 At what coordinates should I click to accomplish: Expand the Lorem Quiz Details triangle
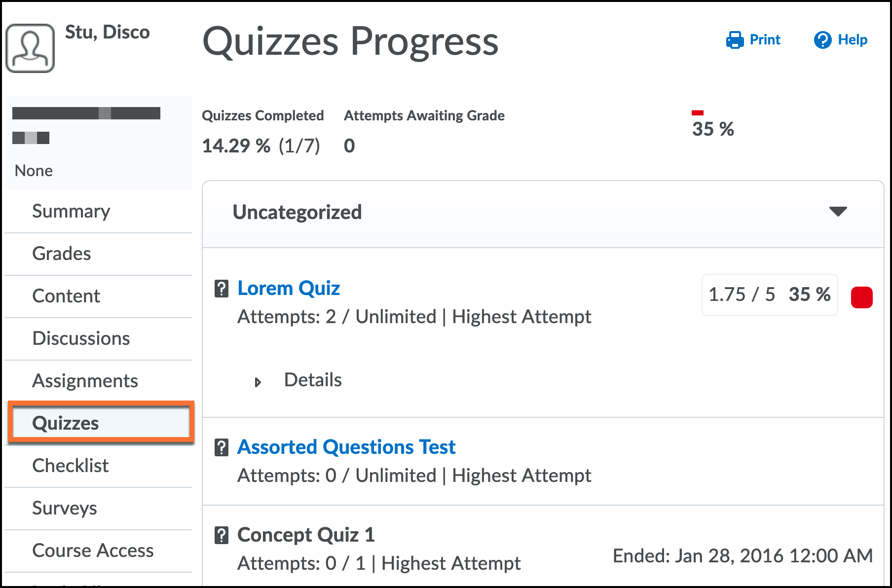coord(258,382)
